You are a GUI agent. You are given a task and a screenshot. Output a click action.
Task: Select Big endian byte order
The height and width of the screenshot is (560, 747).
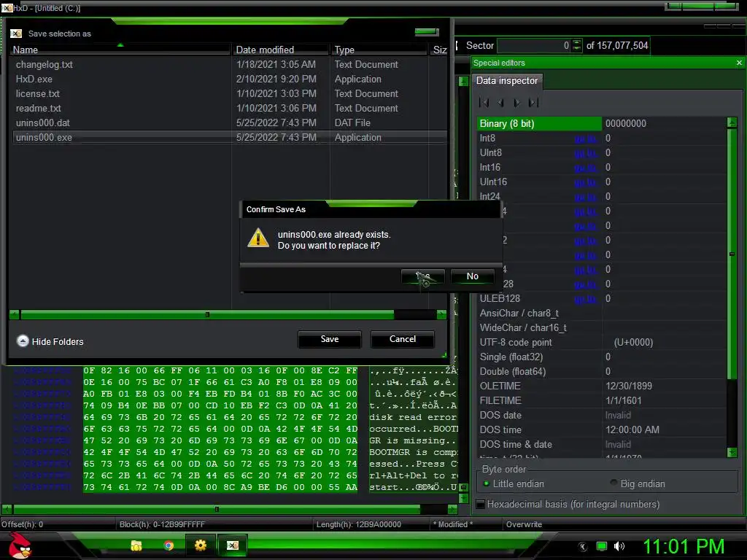tap(638, 483)
